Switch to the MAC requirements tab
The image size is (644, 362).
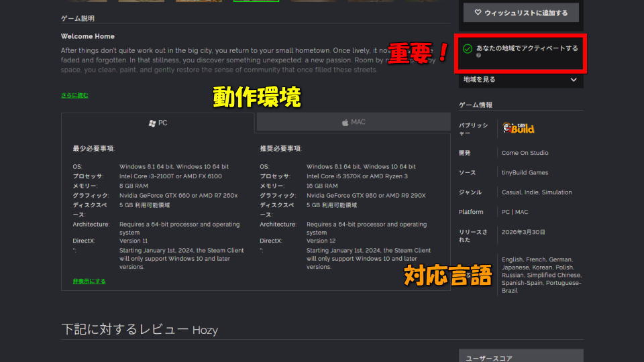(x=354, y=122)
